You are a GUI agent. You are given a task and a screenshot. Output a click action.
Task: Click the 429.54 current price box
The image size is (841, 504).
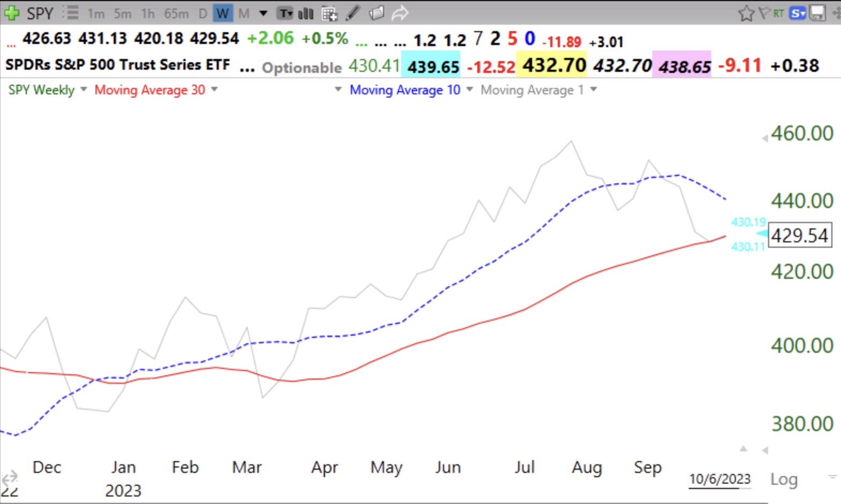(800, 235)
